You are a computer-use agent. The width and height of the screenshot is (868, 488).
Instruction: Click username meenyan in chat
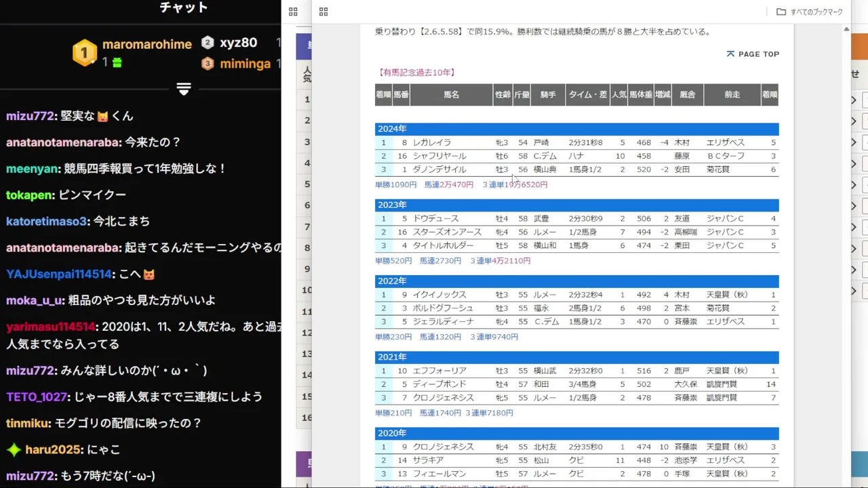tap(31, 169)
